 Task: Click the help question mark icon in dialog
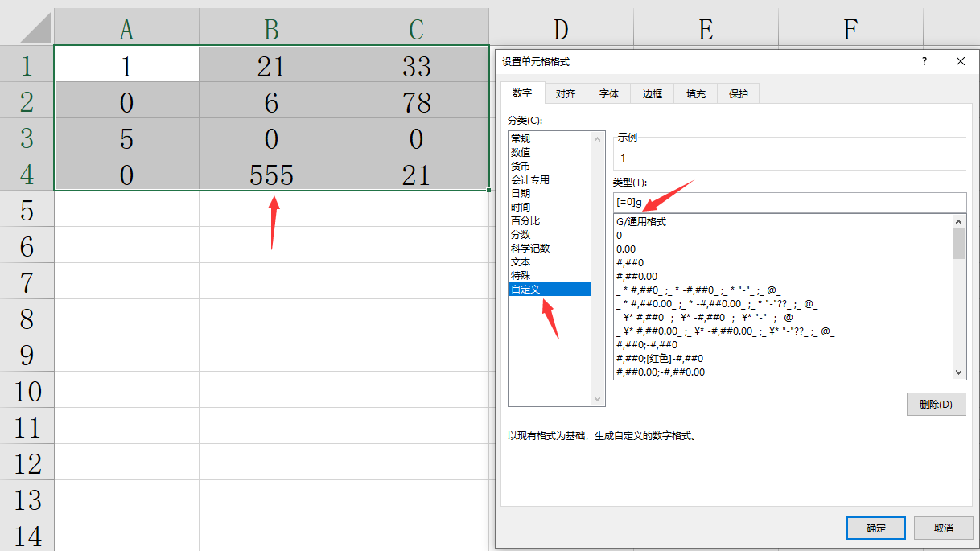924,61
